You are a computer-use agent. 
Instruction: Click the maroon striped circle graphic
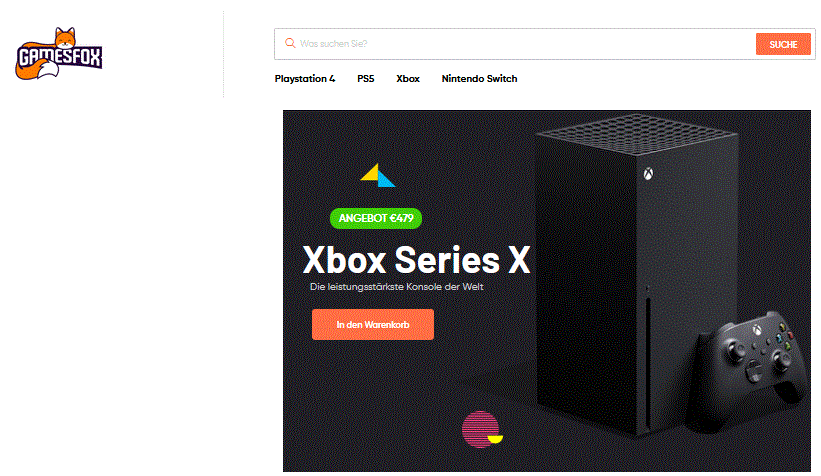click(x=481, y=429)
